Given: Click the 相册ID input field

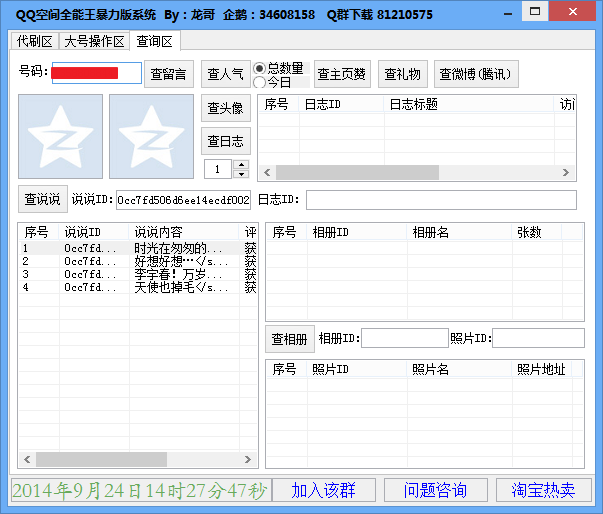Looking at the screenshot, I should pos(405,338).
